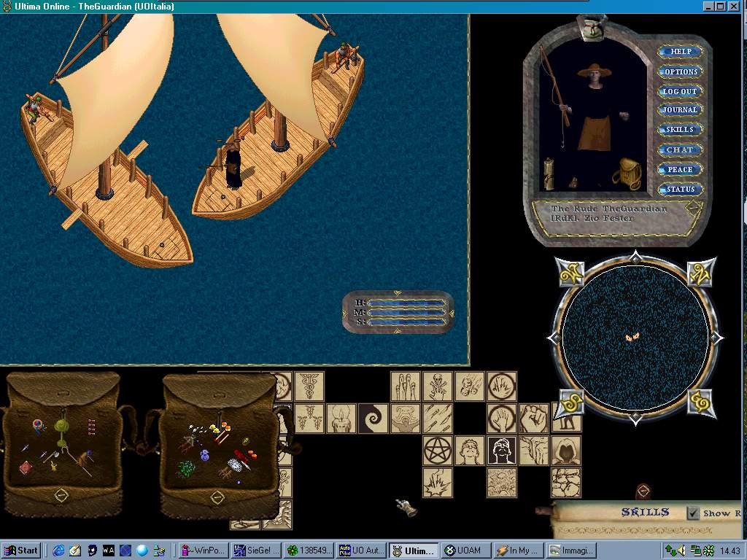This screenshot has height=560, width=747.
Task: Click the open hand in circle spell icon
Action: [502, 418]
